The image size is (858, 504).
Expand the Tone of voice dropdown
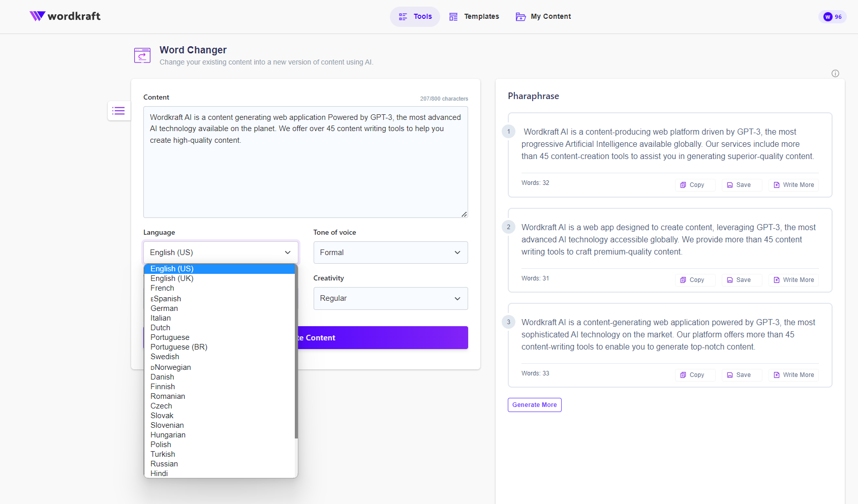coord(390,253)
